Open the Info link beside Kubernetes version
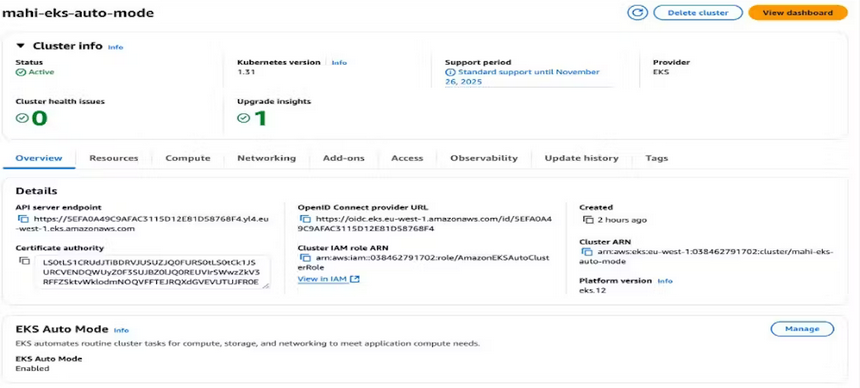Image resolution: width=860 pixels, height=388 pixels. tap(339, 63)
